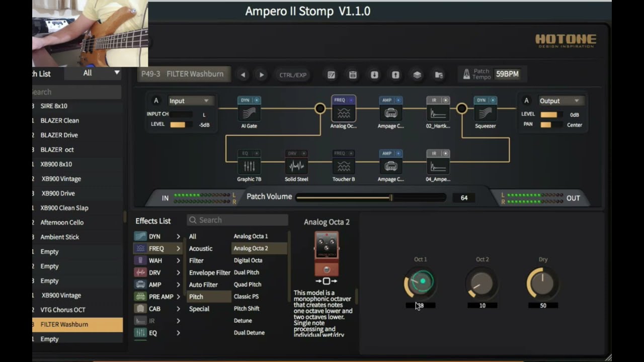Toggle the Analog Octa FREQ power switch
This screenshot has width=644, height=362.
[x=351, y=100]
